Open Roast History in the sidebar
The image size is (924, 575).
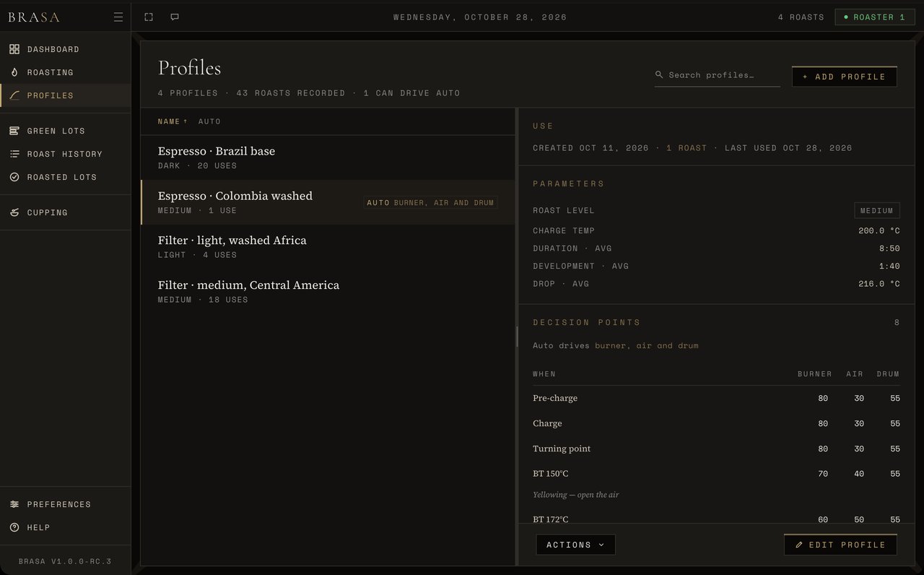click(65, 154)
